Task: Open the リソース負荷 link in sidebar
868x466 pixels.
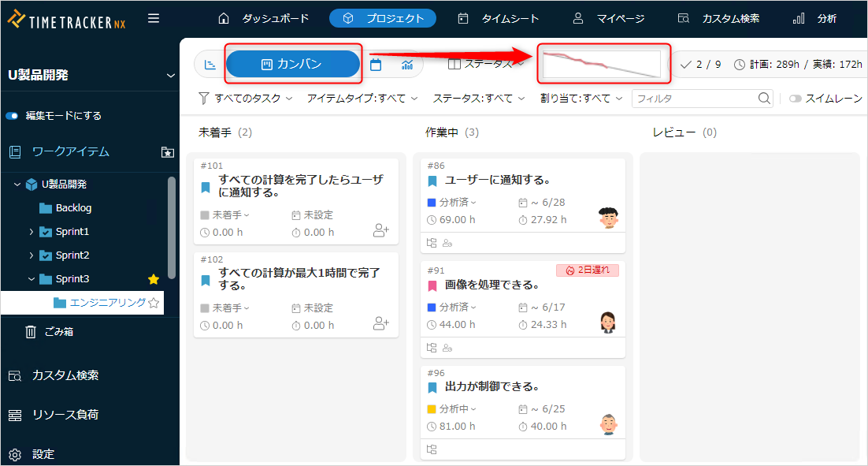Action: pyautogui.click(x=65, y=415)
